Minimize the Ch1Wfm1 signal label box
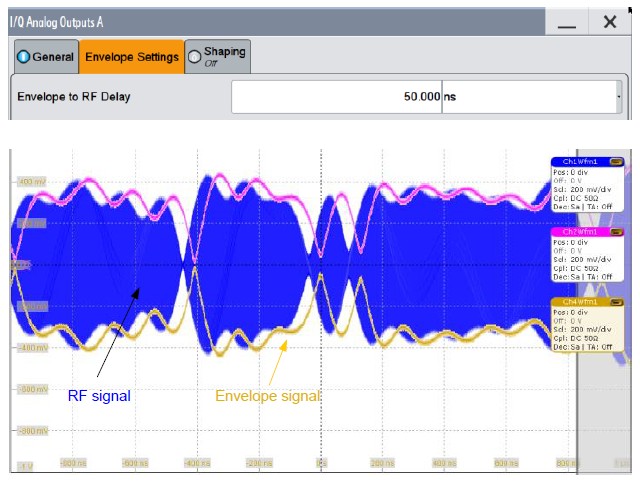This screenshot has width=640, height=481. 617,161
